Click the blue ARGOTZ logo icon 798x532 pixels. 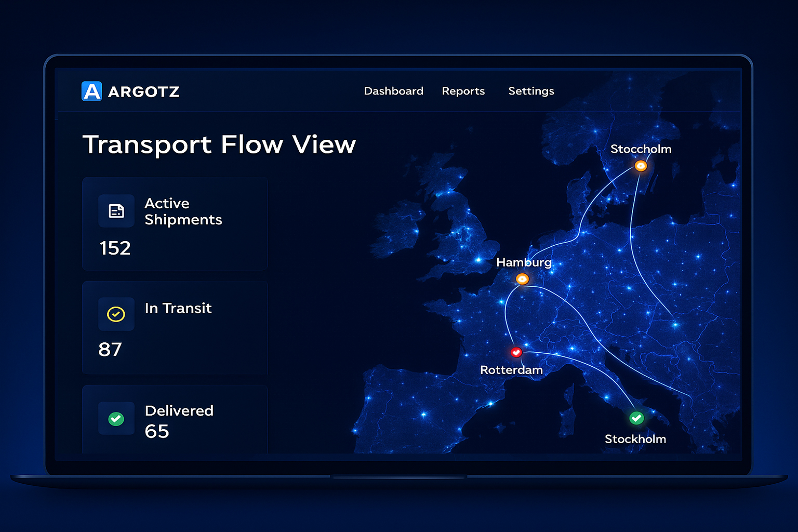pos(92,91)
